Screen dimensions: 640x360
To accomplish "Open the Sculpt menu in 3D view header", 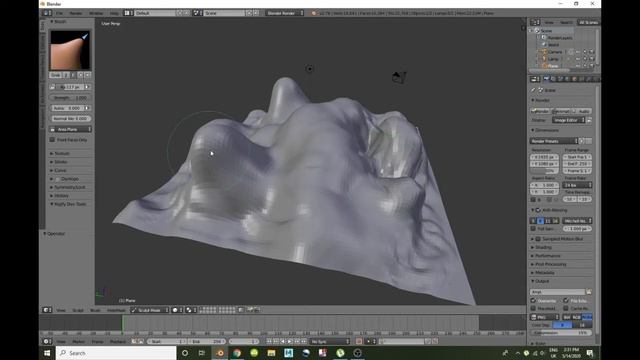I will (x=78, y=310).
